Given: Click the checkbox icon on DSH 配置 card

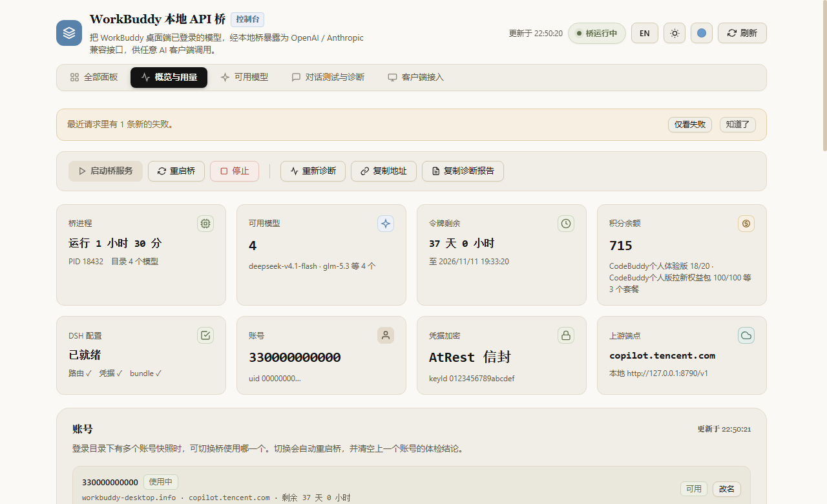Looking at the screenshot, I should click(x=205, y=335).
